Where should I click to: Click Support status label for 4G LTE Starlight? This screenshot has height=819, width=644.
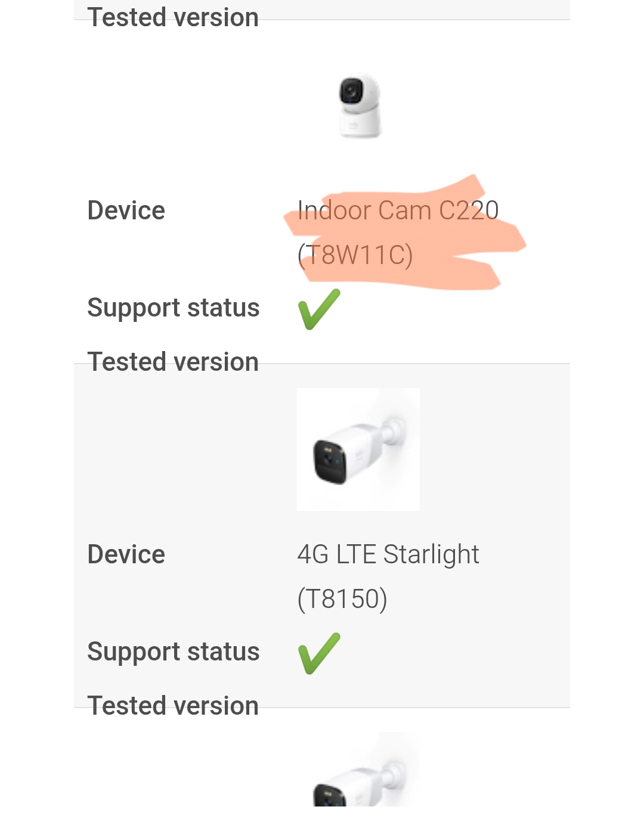point(173,652)
